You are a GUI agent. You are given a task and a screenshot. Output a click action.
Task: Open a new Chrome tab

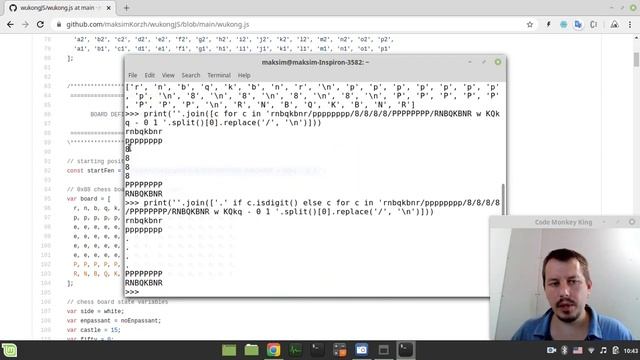point(127,8)
